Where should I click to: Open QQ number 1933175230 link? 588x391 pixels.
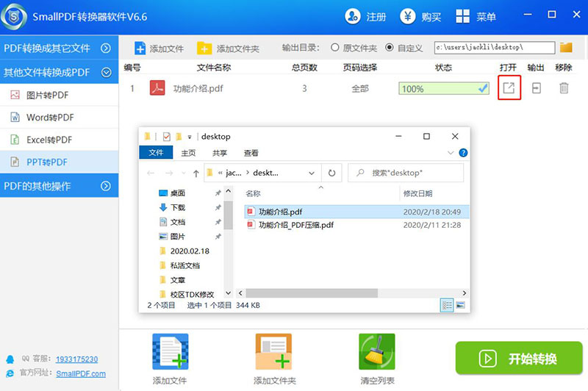coord(77,359)
